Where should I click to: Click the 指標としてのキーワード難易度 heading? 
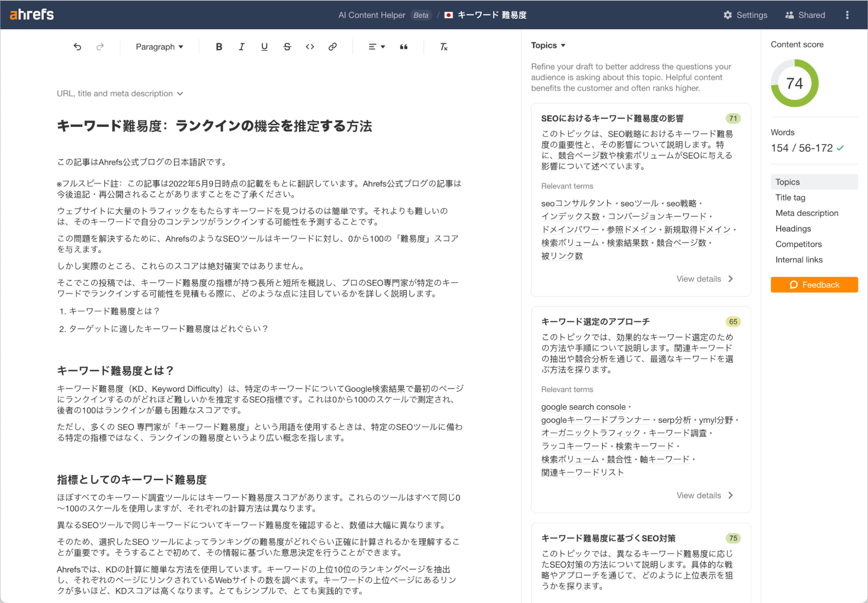132,480
